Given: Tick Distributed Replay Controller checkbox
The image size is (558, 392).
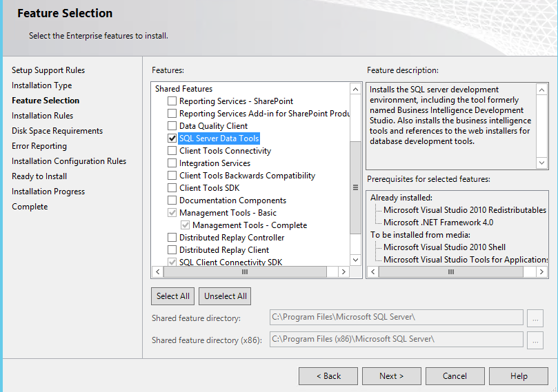Looking at the screenshot, I should point(172,238).
